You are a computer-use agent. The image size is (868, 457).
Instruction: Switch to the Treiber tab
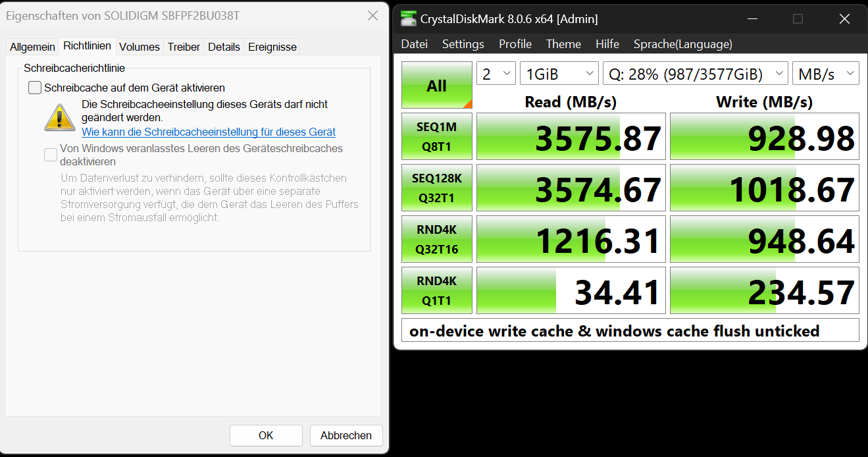tap(184, 47)
